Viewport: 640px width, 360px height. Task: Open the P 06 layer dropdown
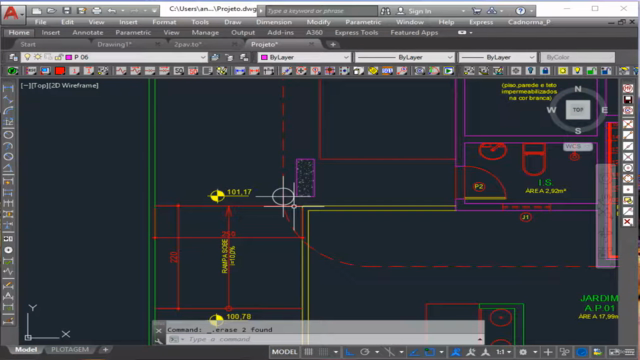[114, 57]
